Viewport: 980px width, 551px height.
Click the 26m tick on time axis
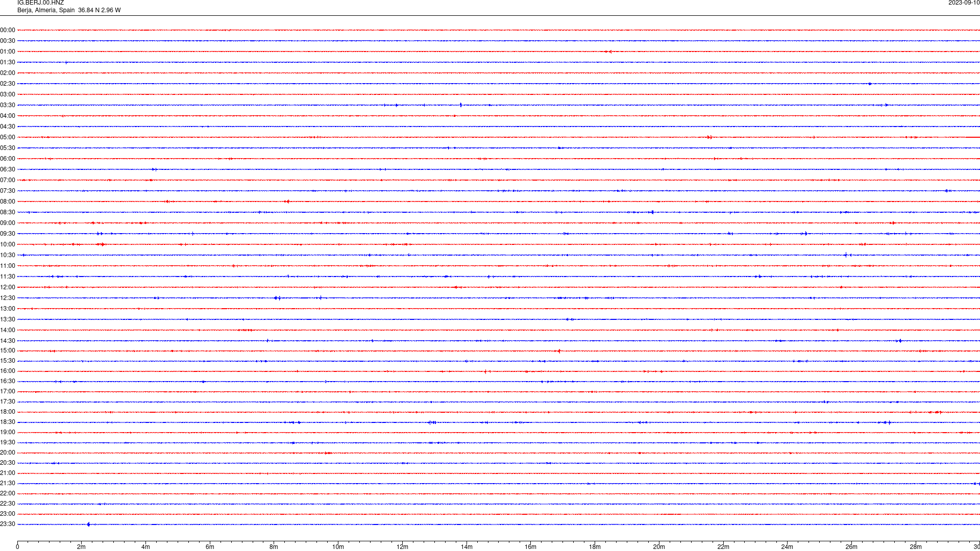(851, 547)
